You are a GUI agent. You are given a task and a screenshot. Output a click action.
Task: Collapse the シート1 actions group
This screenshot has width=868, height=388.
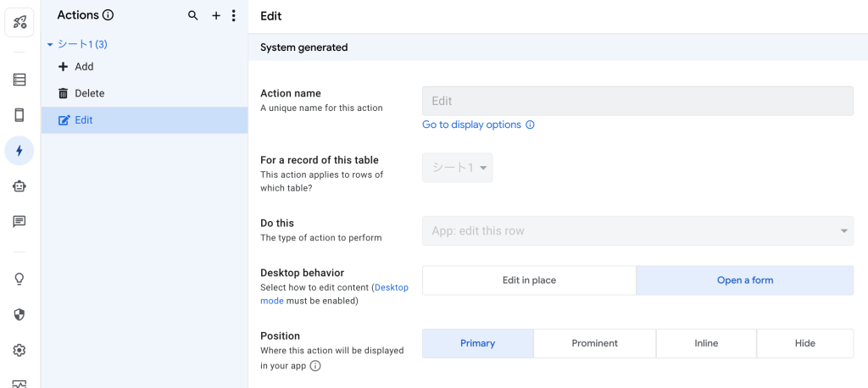point(50,44)
